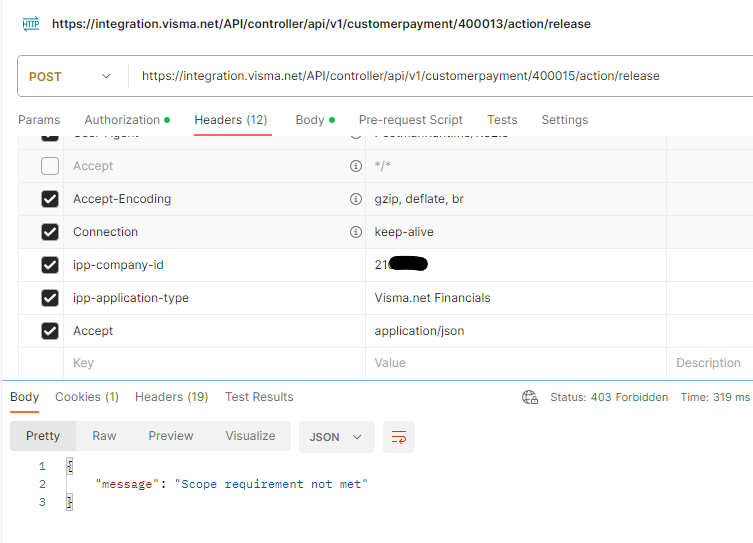Click the info icon on the Accept */* row

355,166
